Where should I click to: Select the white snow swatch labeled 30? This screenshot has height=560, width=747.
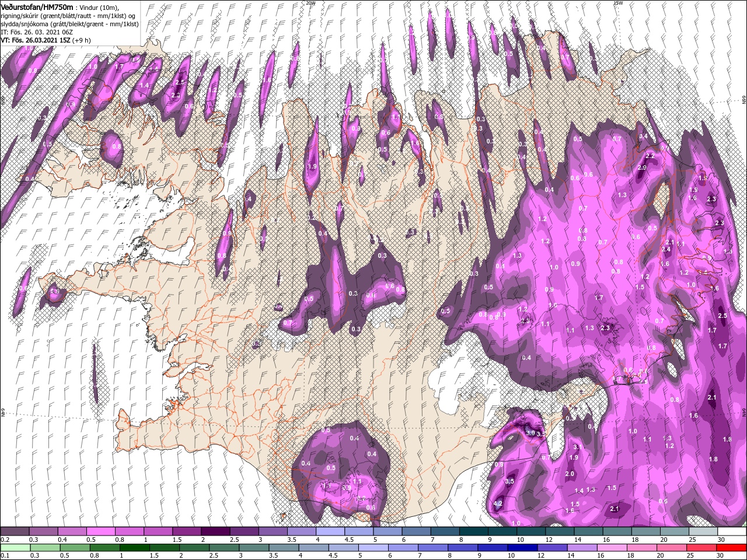coord(732,531)
